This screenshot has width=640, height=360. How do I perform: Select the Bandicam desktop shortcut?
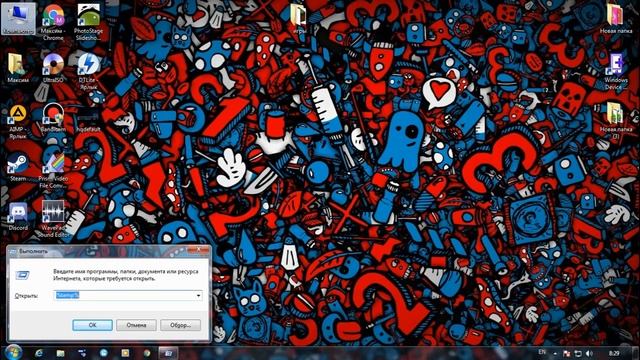[x=53, y=118]
